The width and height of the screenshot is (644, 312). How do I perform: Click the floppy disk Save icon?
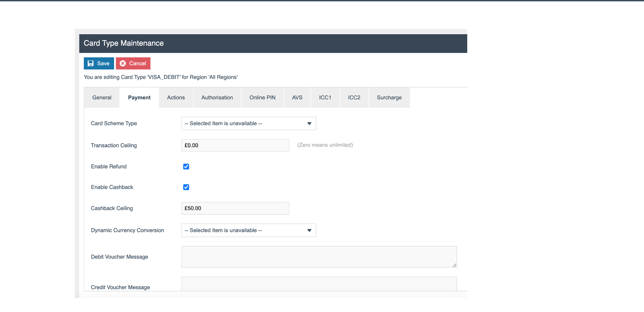click(91, 63)
